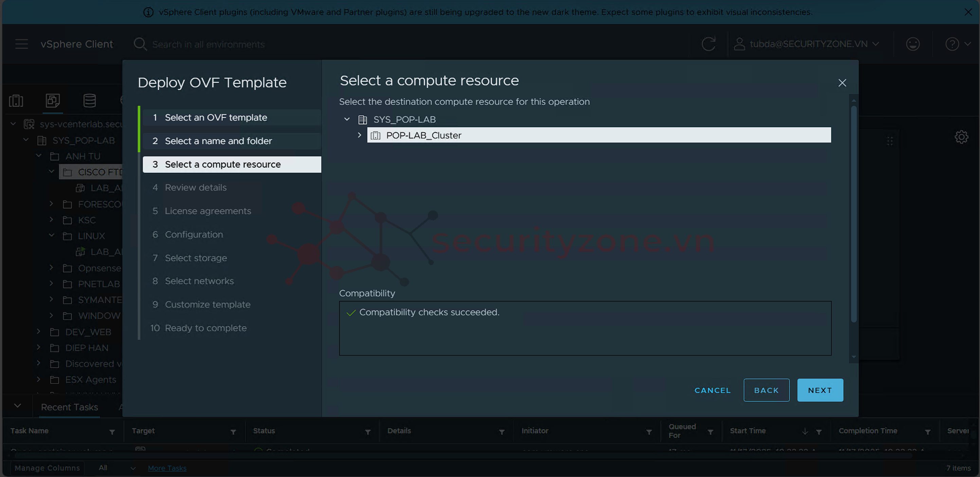Screen dimensions: 980x477
Task: Switch to Storage inventory icon
Action: 89,101
